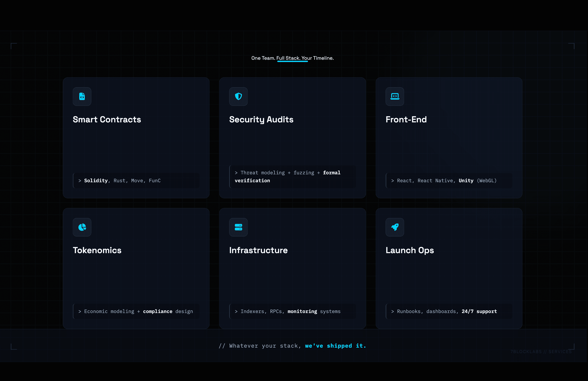
Task: Click the Smart Contracts code file icon
Action: click(x=82, y=96)
